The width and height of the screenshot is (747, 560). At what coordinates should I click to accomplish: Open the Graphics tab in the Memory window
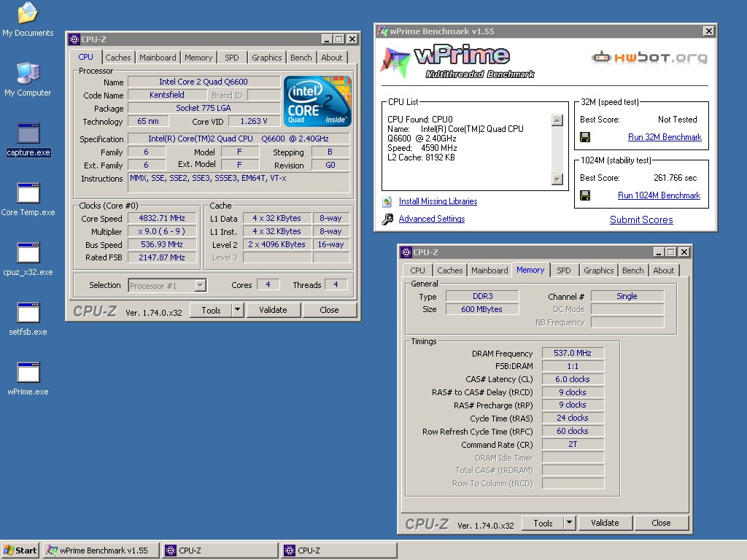(599, 271)
